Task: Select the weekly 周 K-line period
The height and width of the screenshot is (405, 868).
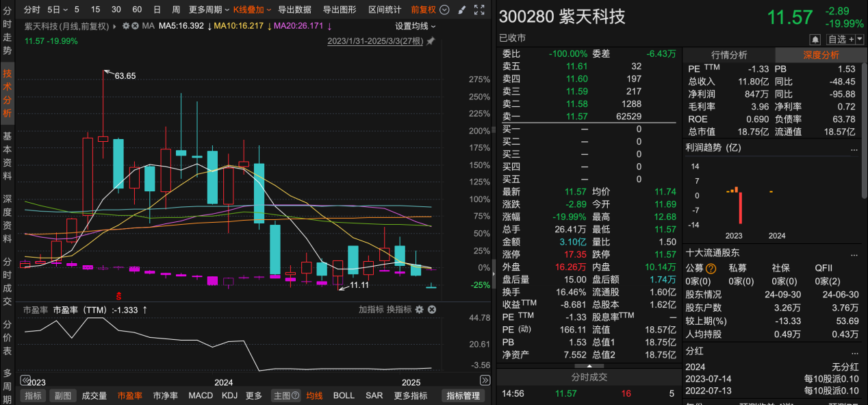Action: point(176,10)
